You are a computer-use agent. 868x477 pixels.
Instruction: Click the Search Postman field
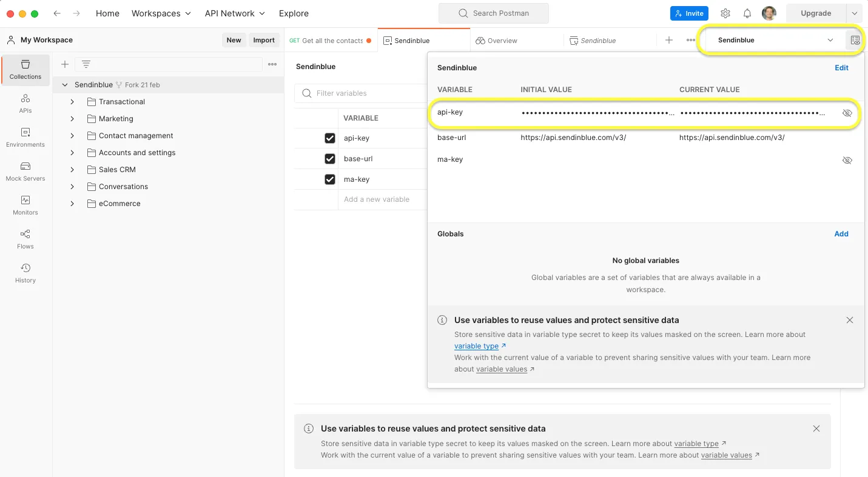click(x=494, y=13)
